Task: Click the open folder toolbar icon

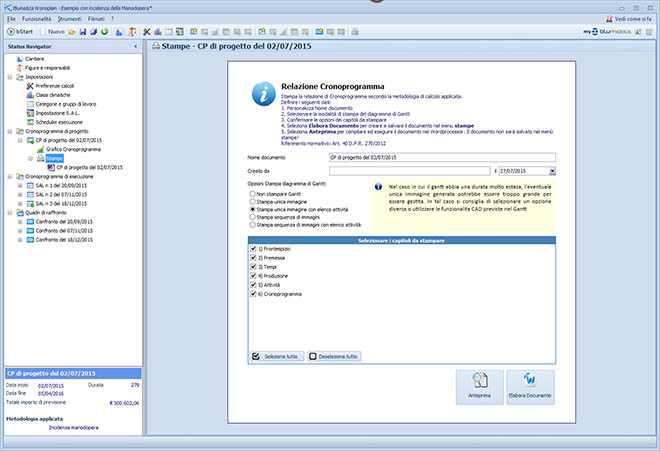Action: [73, 32]
